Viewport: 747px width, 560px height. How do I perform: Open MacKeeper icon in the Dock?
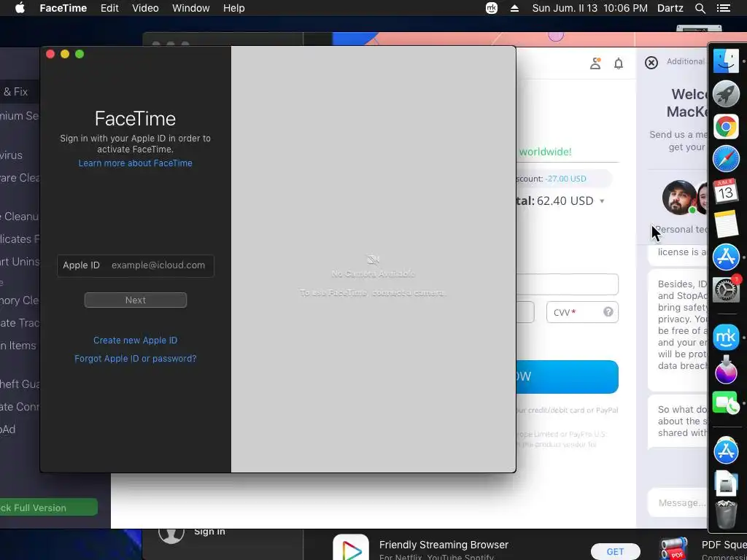tap(726, 337)
